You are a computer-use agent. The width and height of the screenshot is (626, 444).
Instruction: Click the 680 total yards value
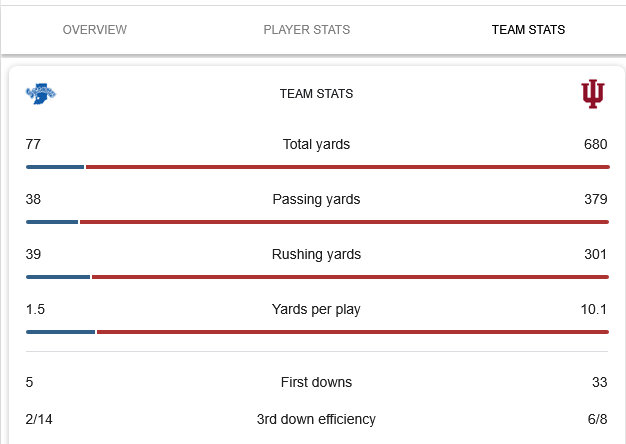(x=595, y=144)
